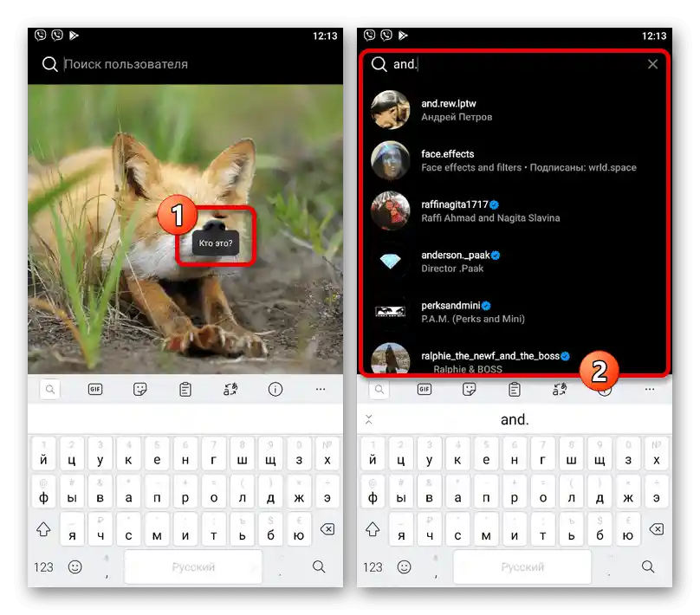Image resolution: width=700 pixels, height=615 pixels.
Task: Tap the 'я' key on left keyboard
Action: coord(72,530)
